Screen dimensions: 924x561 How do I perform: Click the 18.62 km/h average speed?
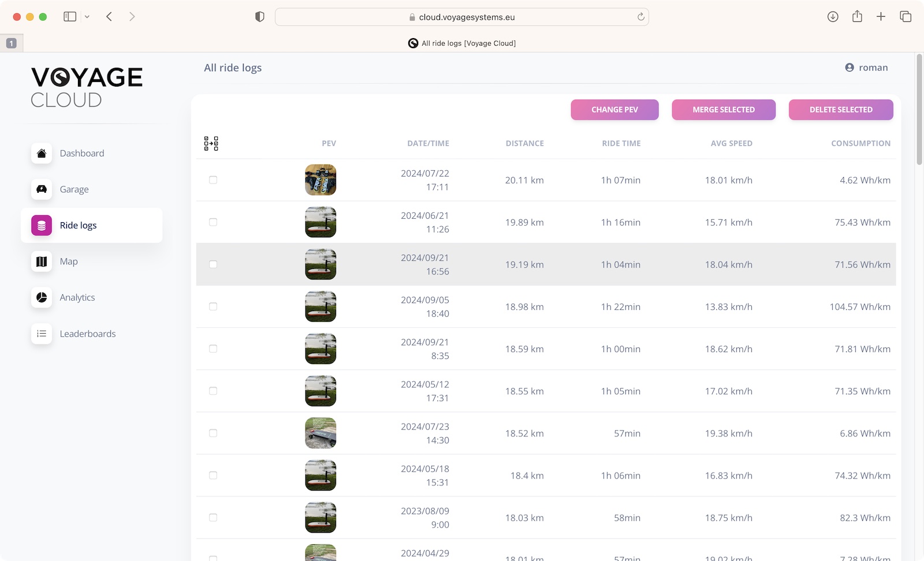[x=729, y=349]
